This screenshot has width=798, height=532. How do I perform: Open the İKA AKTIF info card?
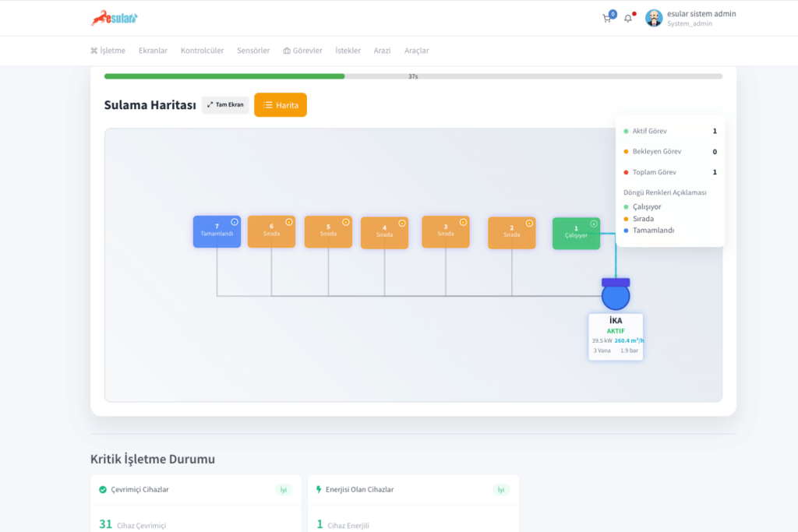pyautogui.click(x=616, y=336)
